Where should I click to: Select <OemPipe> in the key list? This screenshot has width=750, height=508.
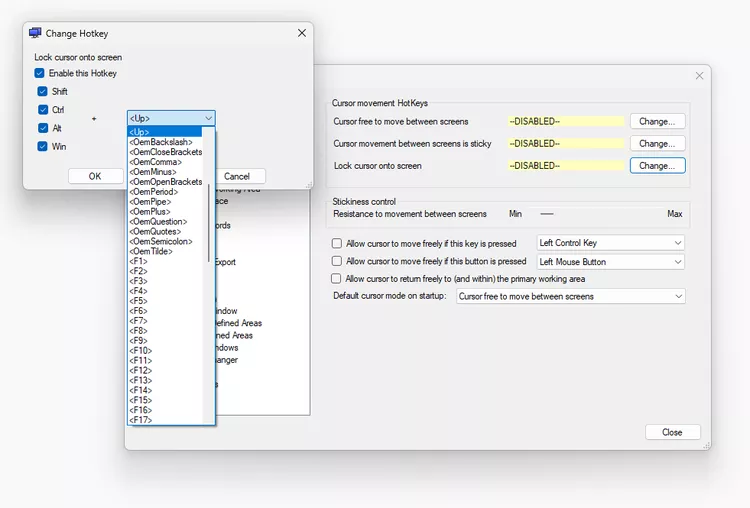165,202
